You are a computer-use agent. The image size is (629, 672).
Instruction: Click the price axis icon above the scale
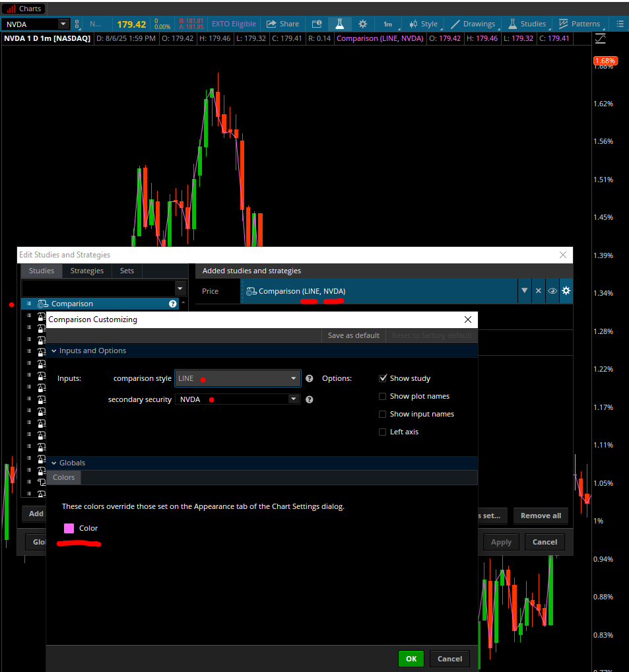coord(601,38)
